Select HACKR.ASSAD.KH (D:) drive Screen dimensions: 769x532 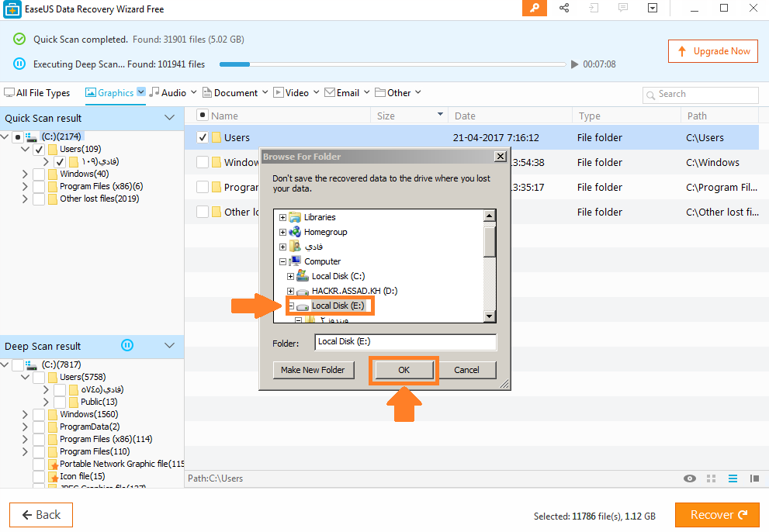click(354, 291)
